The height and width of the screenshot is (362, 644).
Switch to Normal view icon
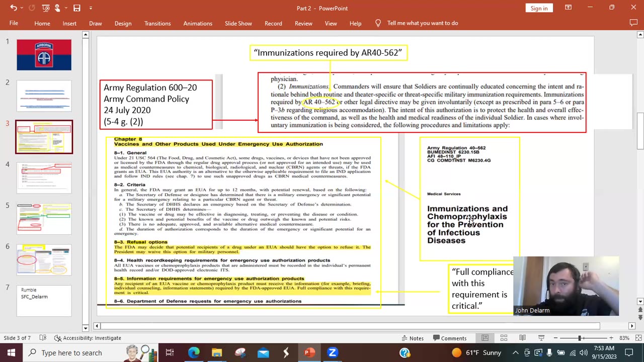pos(485,338)
